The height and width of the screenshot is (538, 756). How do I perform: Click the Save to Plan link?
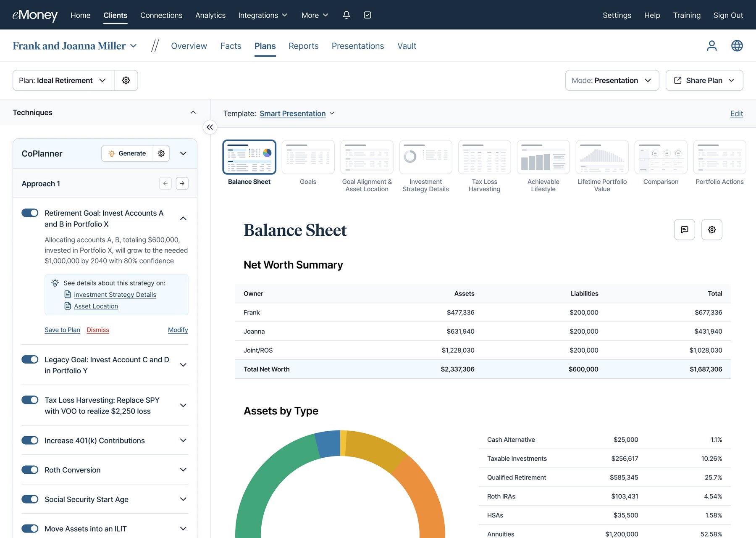[62, 330]
